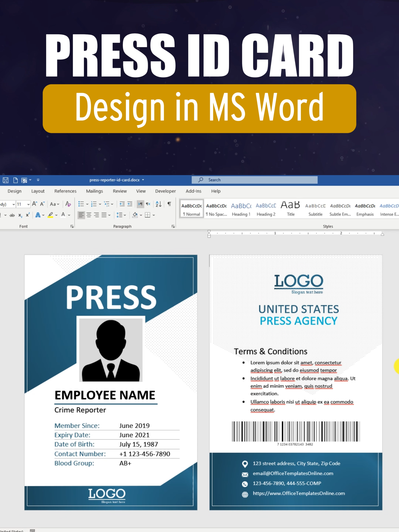Toggle align right
This screenshot has height=532, width=399.
(97, 215)
